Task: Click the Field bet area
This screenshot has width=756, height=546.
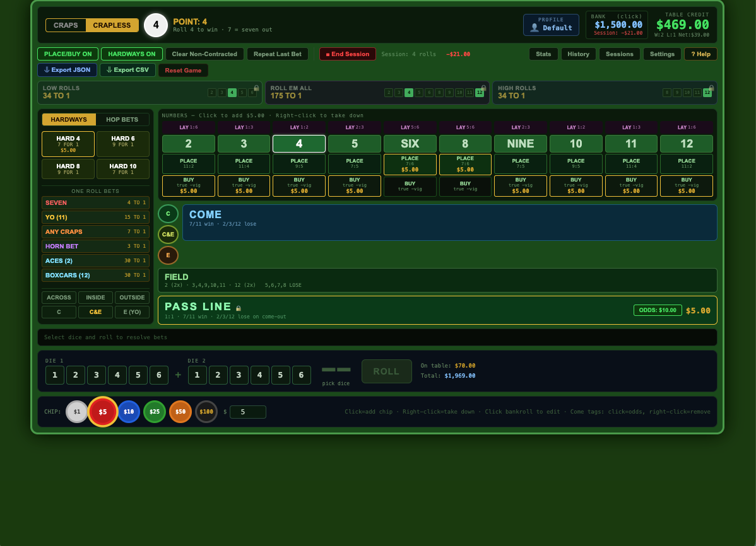Action: click(437, 281)
